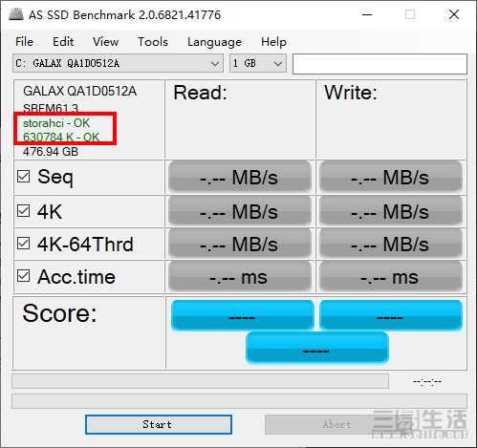Screen dimensions: 477x448
Task: Click the upper progress bar
Action: click(x=200, y=381)
